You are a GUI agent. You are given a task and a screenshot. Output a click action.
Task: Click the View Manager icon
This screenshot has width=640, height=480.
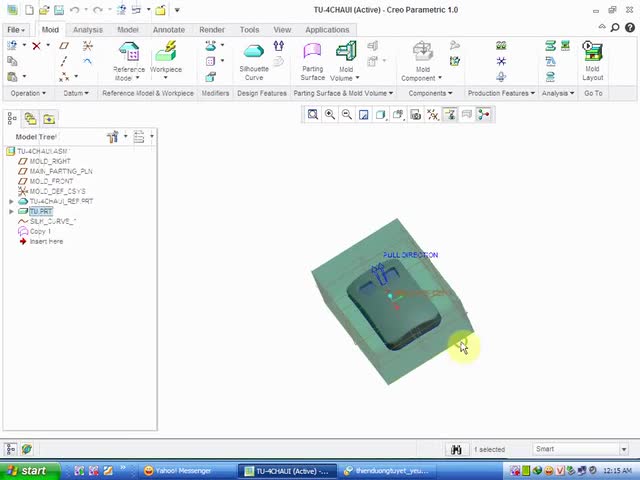pos(416,115)
